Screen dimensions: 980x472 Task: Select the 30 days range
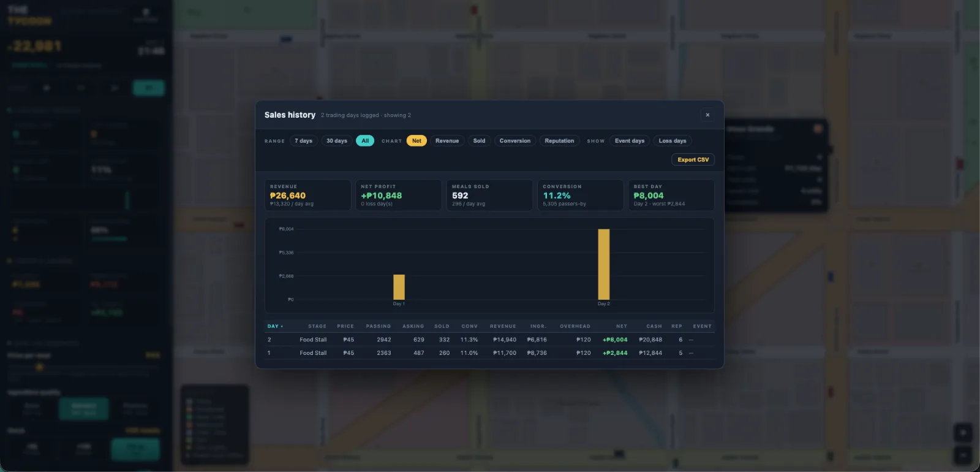[x=337, y=141]
